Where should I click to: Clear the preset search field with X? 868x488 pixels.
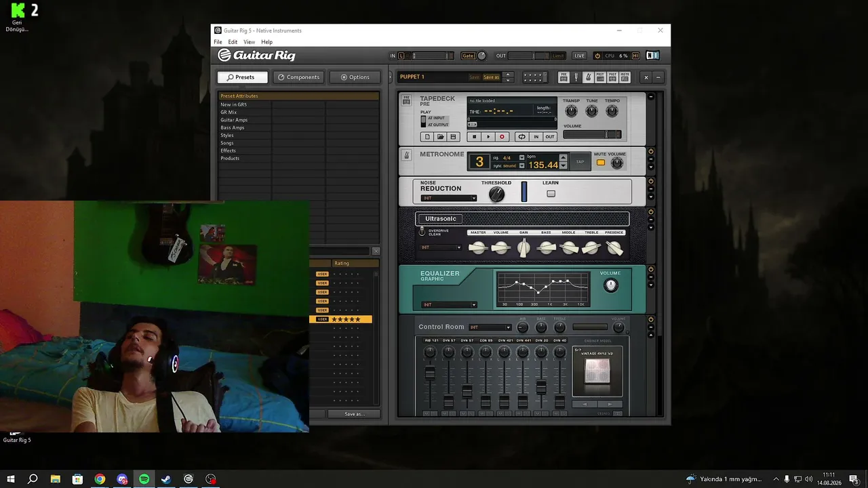click(x=376, y=251)
